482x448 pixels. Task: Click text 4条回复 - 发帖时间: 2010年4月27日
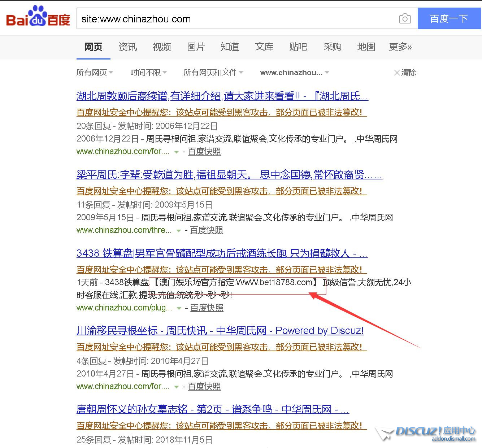point(142,361)
